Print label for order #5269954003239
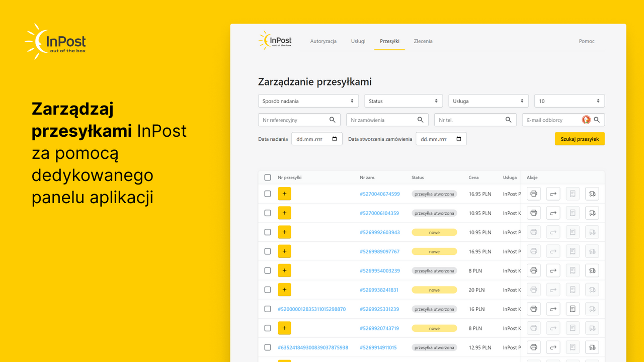 pos(534,270)
